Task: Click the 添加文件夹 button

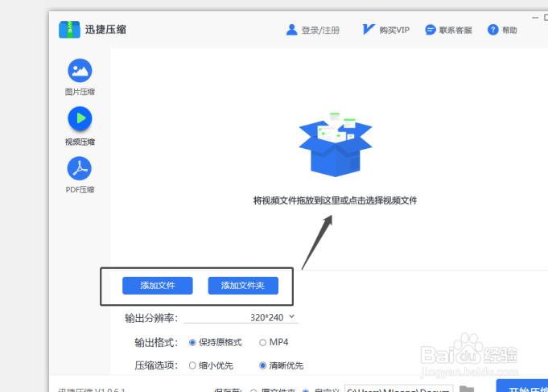Action: (x=243, y=286)
